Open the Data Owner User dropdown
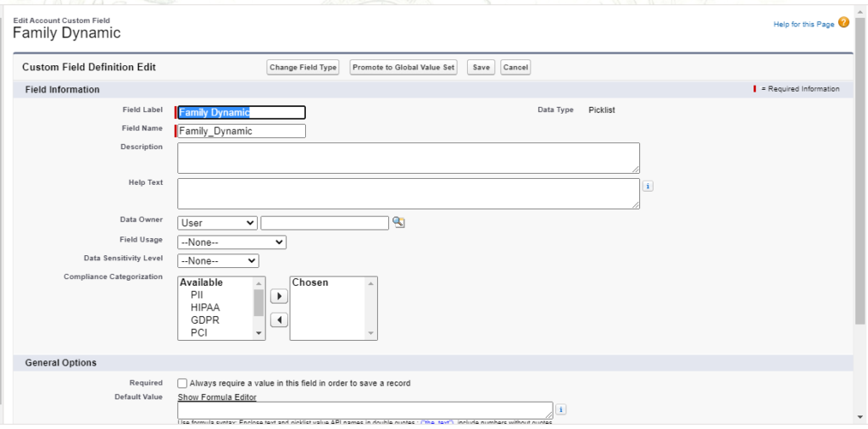Viewport: 868px width, 429px height. coord(218,223)
